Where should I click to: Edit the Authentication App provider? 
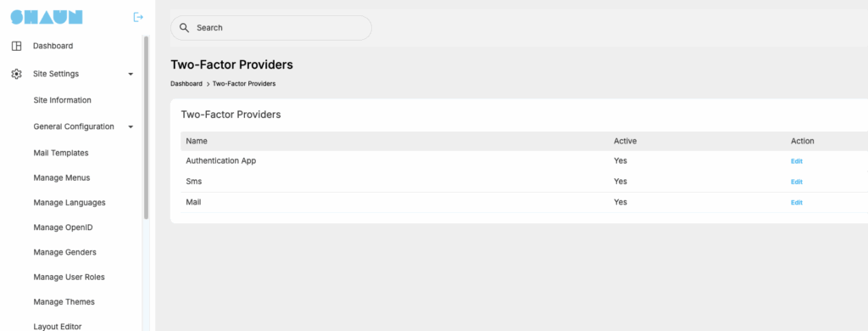pos(797,161)
